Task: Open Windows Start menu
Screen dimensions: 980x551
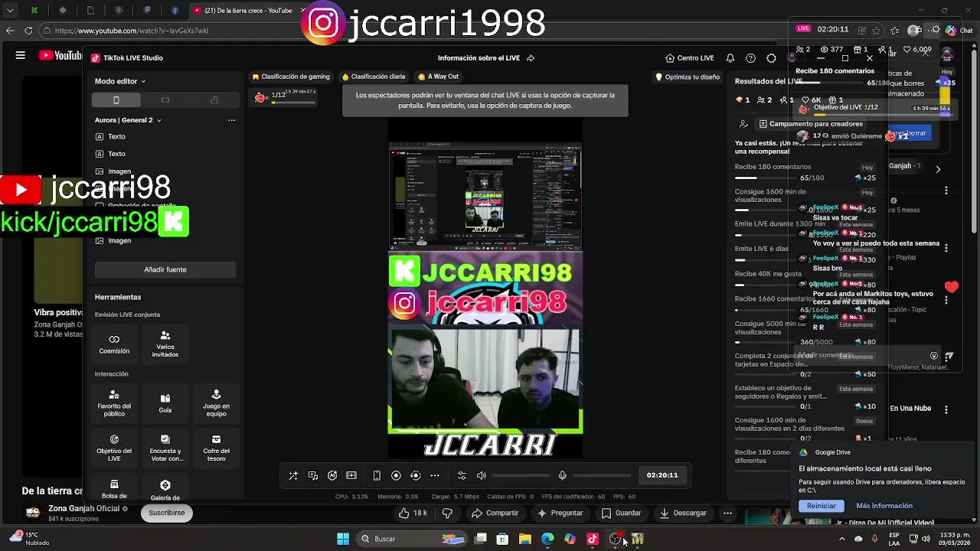Action: tap(343, 539)
